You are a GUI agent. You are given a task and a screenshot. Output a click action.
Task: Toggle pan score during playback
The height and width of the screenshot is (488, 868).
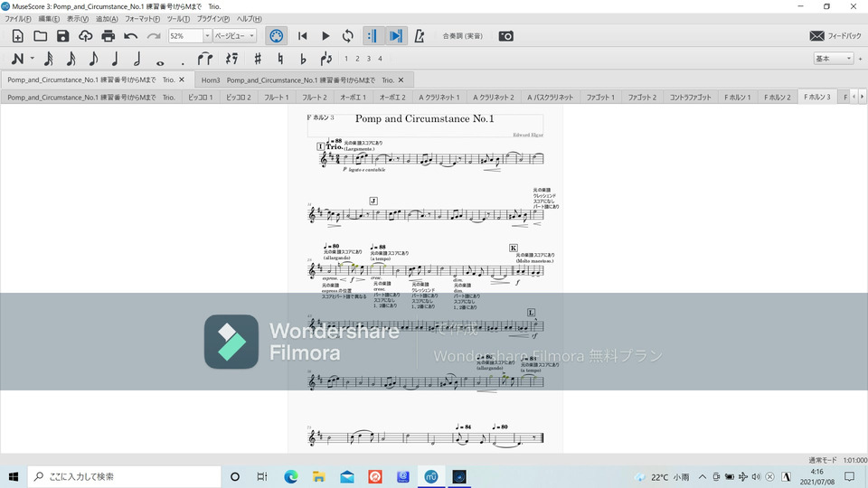tap(395, 36)
